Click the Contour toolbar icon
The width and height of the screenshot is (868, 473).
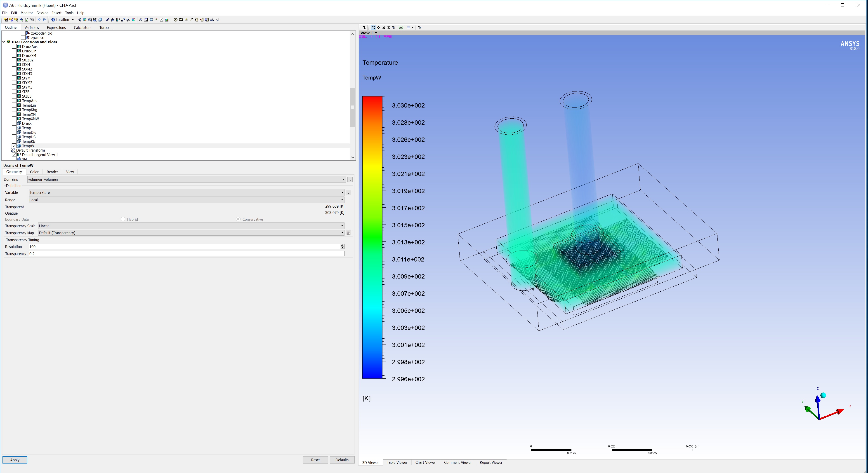85,20
